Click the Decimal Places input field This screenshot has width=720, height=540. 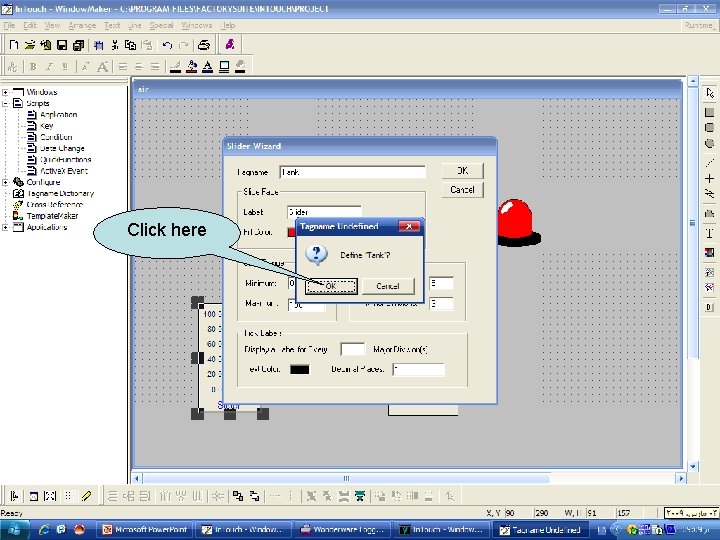(418, 370)
